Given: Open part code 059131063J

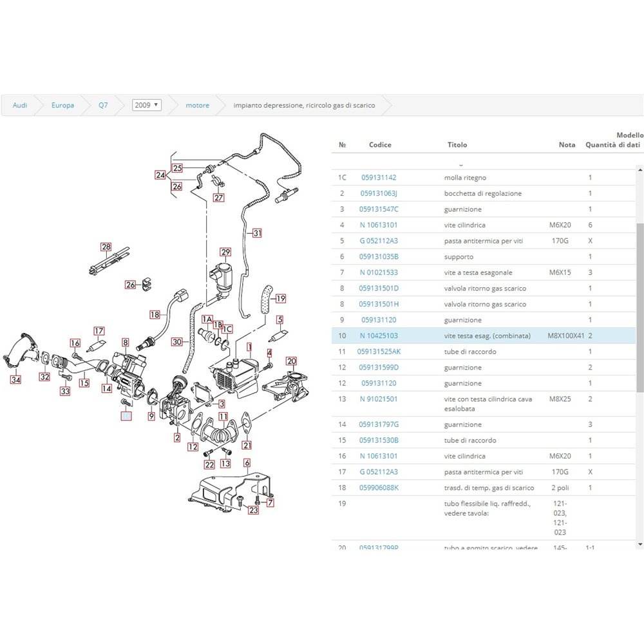Looking at the screenshot, I should point(379,193).
